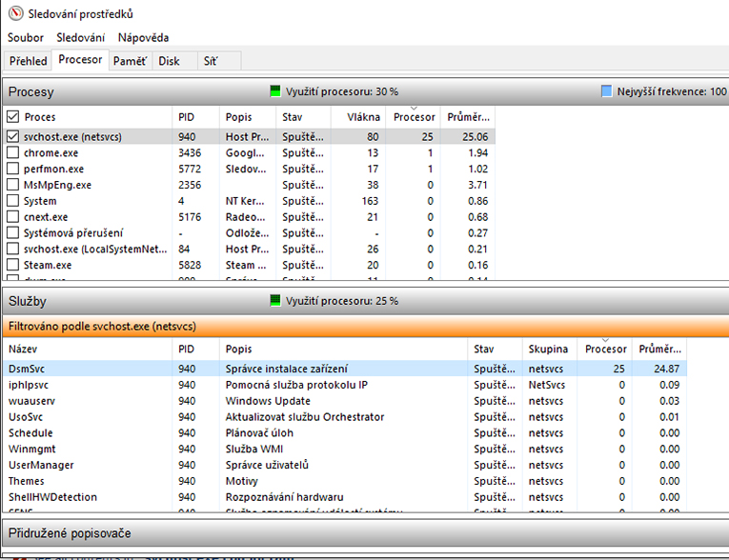Image resolution: width=729 pixels, height=560 pixels.
Task: Switch to the Paměť tab
Action: point(130,61)
